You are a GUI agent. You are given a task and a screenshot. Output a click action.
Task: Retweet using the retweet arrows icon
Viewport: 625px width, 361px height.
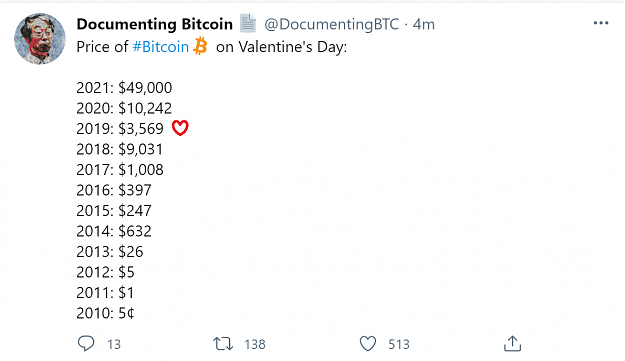(x=223, y=344)
